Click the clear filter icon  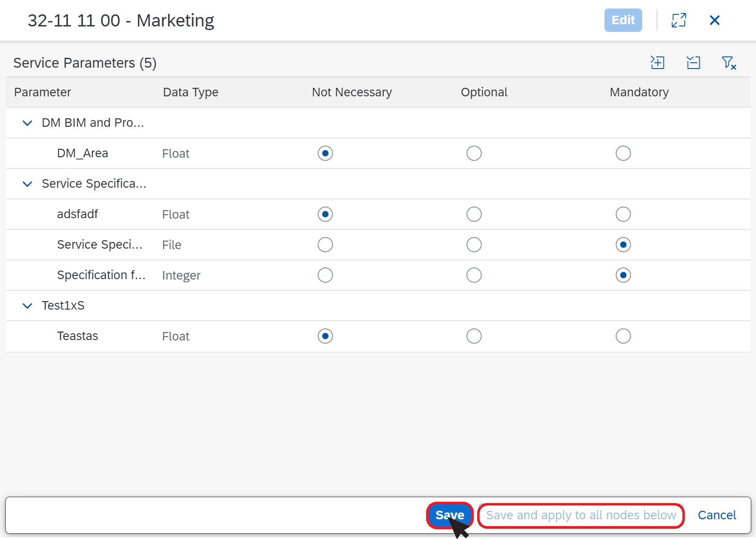click(729, 63)
